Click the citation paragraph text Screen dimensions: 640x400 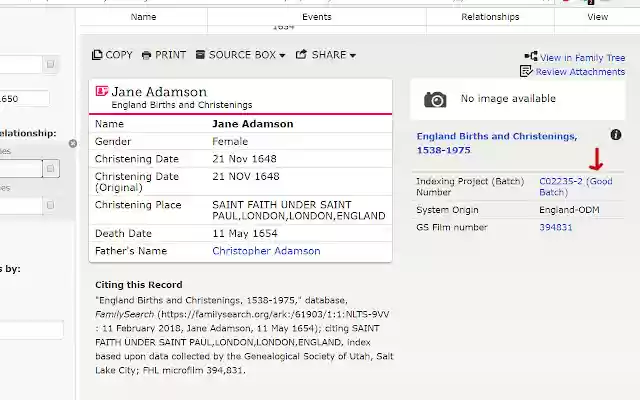click(244, 335)
